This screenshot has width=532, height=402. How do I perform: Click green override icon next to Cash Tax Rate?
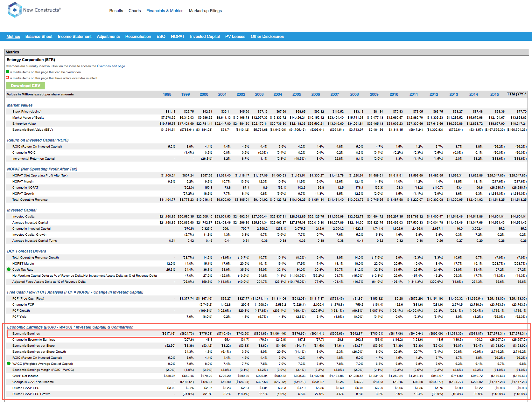(9, 269)
